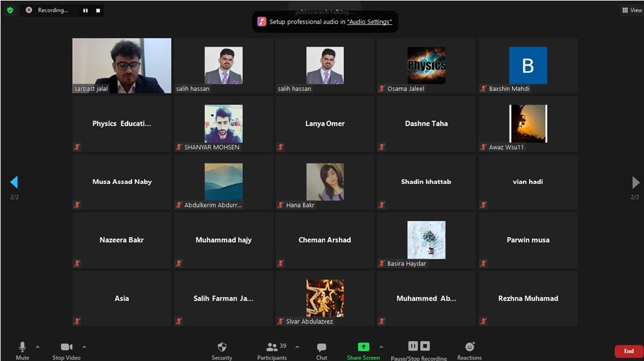Open the "Audio Settings" link
The image size is (644, 361).
click(369, 22)
